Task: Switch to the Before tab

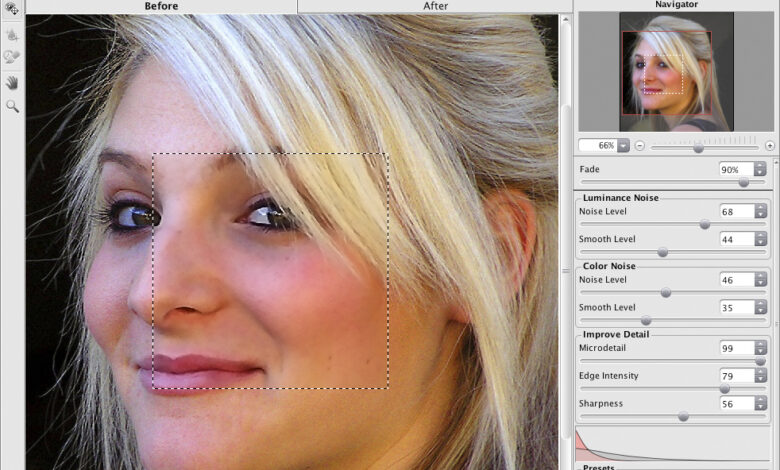Action: 161,6
